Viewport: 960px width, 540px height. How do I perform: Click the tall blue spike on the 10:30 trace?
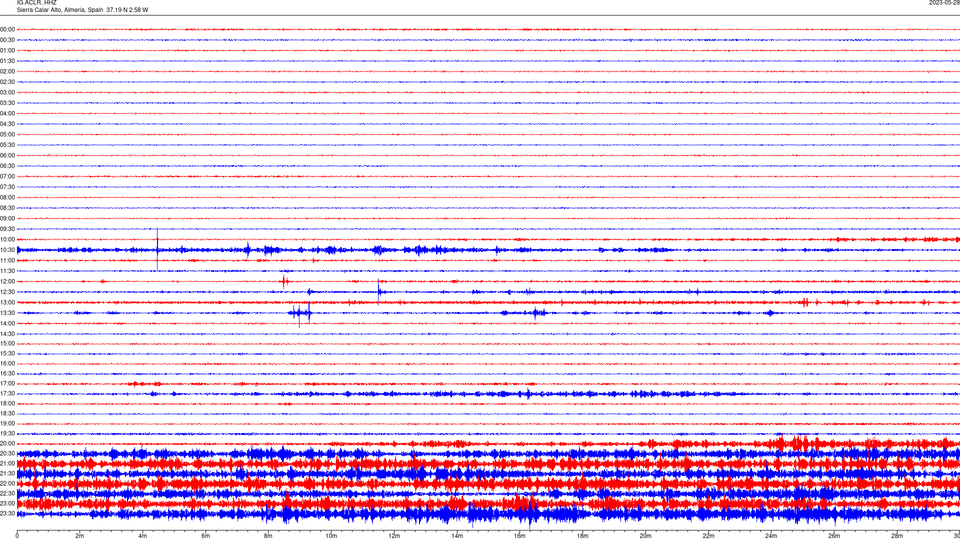(x=157, y=249)
